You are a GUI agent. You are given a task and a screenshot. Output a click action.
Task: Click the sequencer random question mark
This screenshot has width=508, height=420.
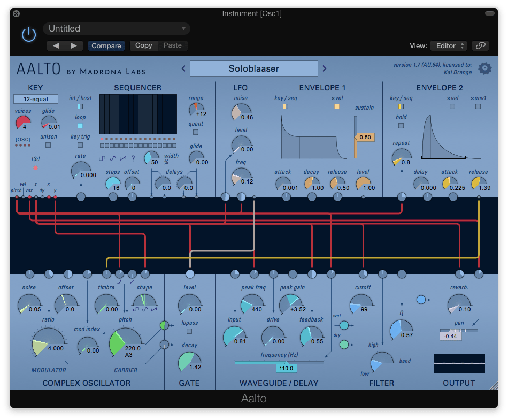click(x=133, y=158)
